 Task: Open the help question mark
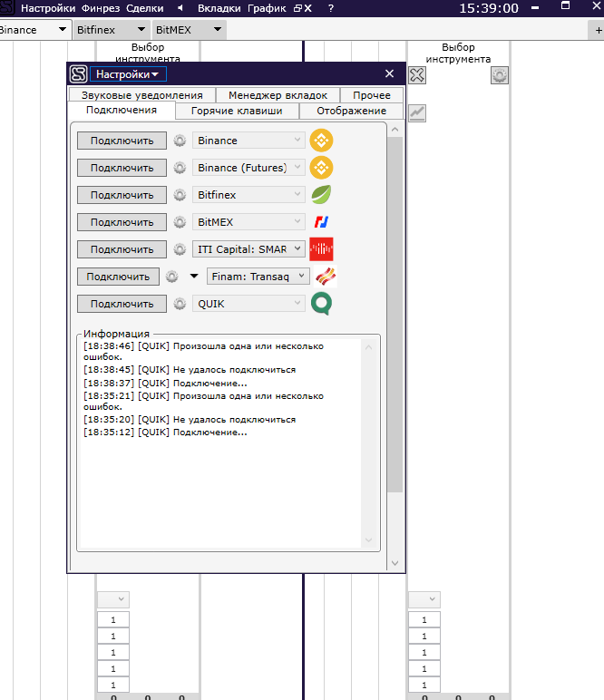tap(331, 8)
